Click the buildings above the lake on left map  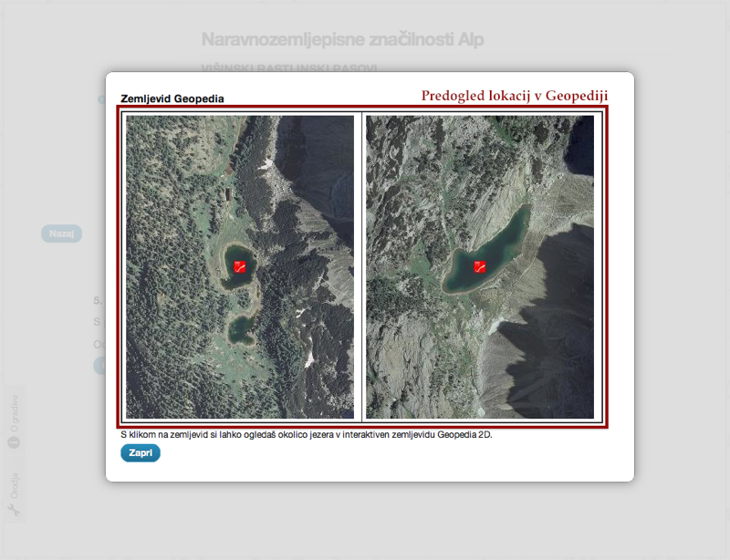coord(225,193)
